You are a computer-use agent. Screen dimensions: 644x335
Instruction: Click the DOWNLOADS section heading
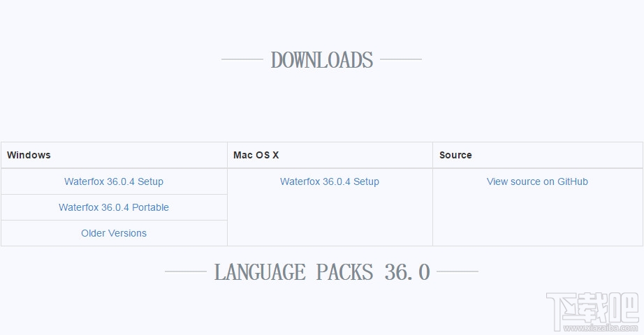click(321, 60)
